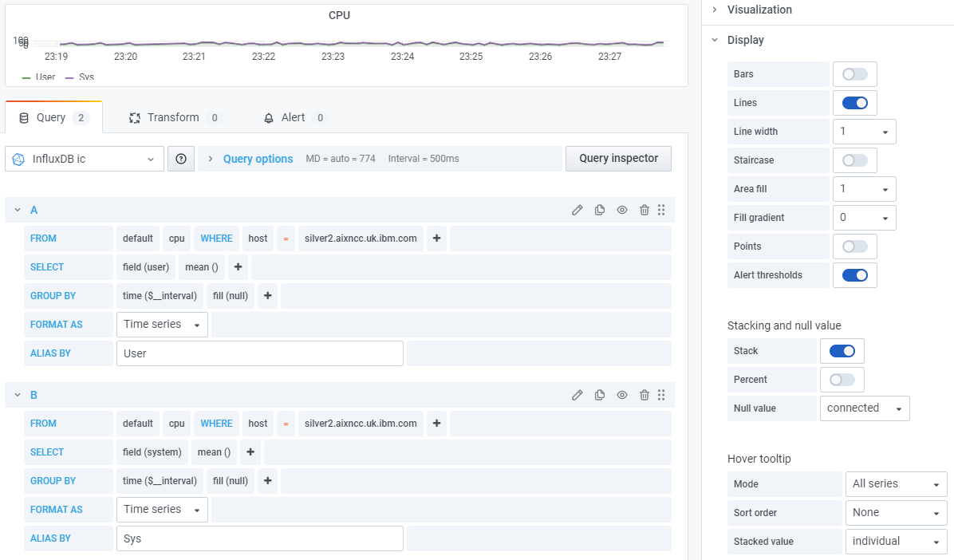The height and width of the screenshot is (560, 954).
Task: Click the plus icon after WHERE in query A
Action: pos(436,238)
